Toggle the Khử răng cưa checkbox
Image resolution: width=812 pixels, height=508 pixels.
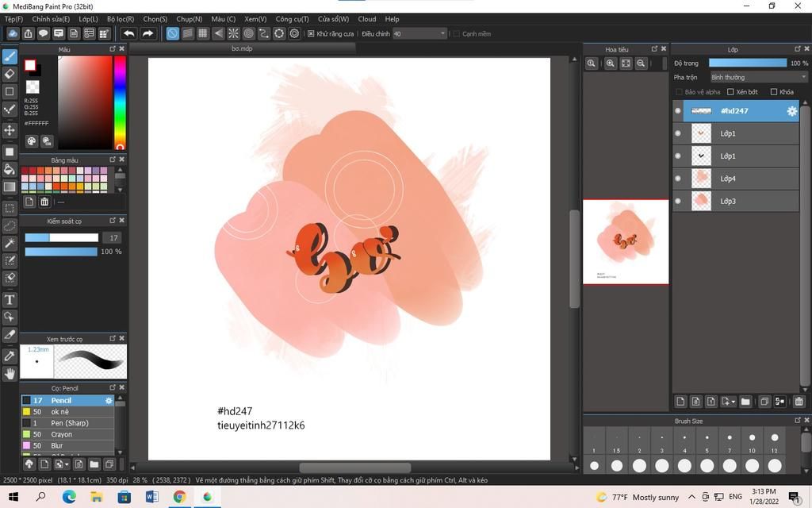click(311, 33)
